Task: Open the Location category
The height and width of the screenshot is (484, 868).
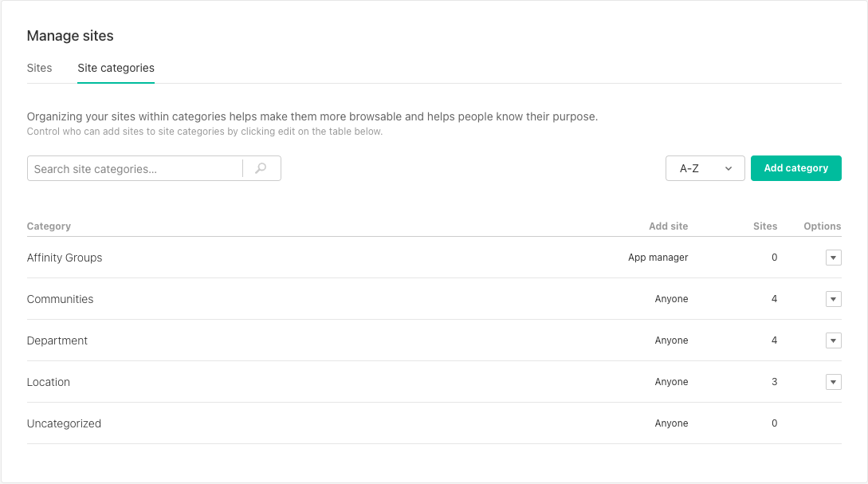Action: click(49, 382)
